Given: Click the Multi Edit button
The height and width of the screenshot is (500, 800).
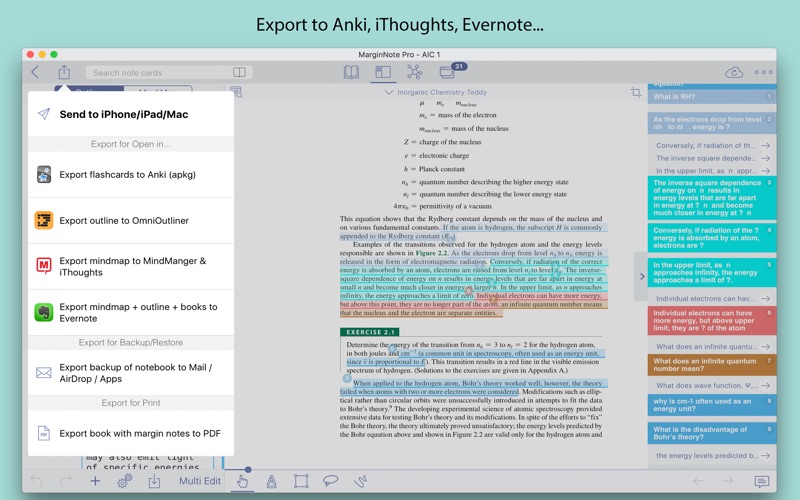Looking at the screenshot, I should coord(200,481).
